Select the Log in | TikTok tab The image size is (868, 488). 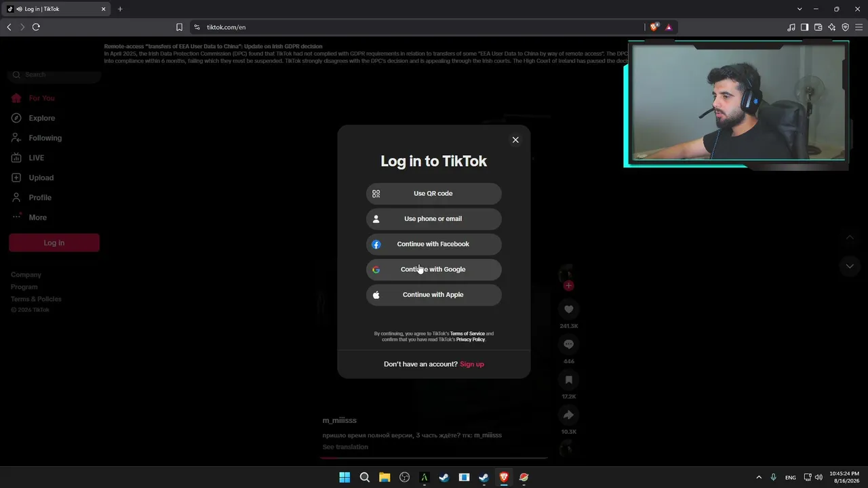point(57,9)
